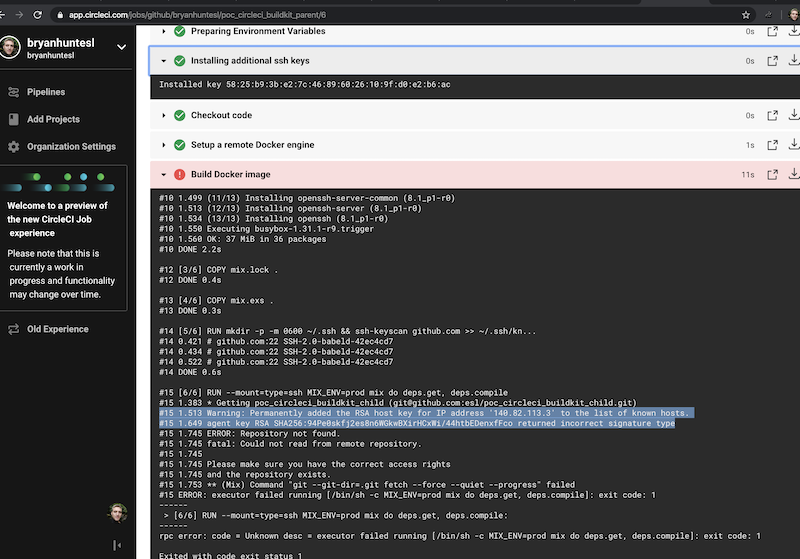Click the Old Experience swap icon
This screenshot has width=800, height=559.
[14, 329]
